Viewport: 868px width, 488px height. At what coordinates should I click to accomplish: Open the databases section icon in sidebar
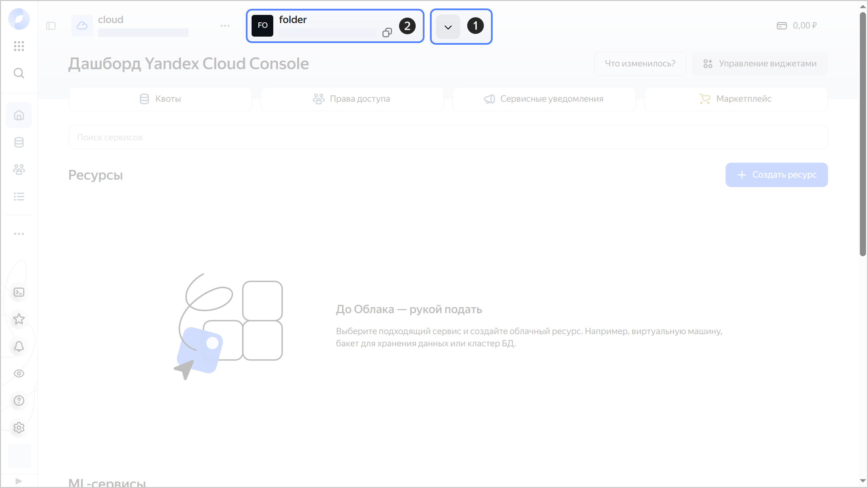point(19,142)
